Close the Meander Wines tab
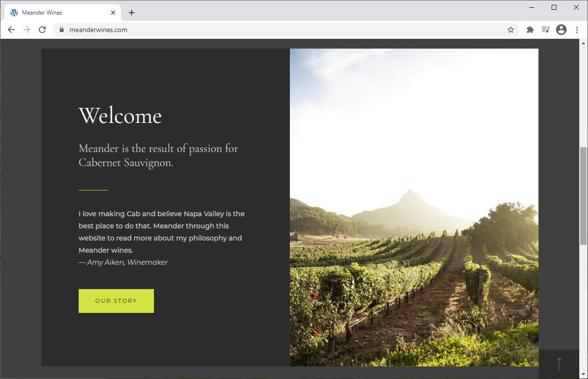The height and width of the screenshot is (379, 588). pyautogui.click(x=113, y=13)
